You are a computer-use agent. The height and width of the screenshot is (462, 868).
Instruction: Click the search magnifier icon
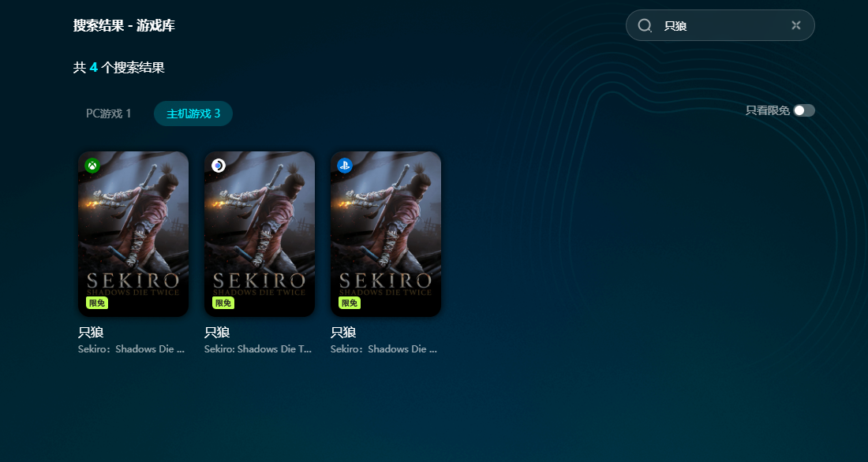645,25
